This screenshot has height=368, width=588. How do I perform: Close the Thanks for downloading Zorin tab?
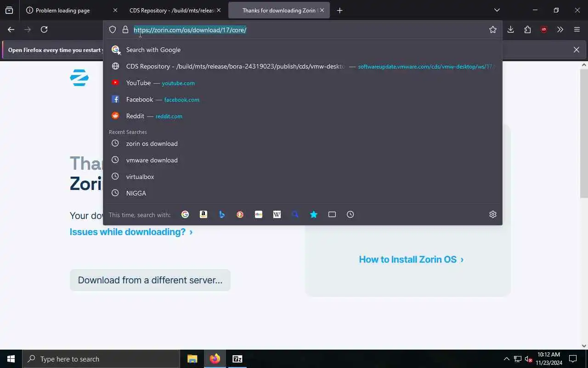(x=322, y=10)
